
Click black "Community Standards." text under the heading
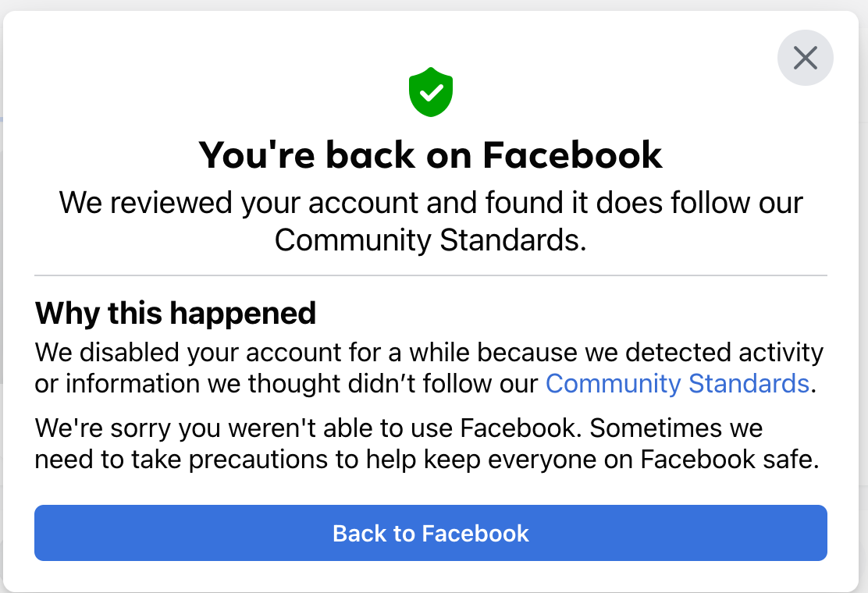pos(431,240)
